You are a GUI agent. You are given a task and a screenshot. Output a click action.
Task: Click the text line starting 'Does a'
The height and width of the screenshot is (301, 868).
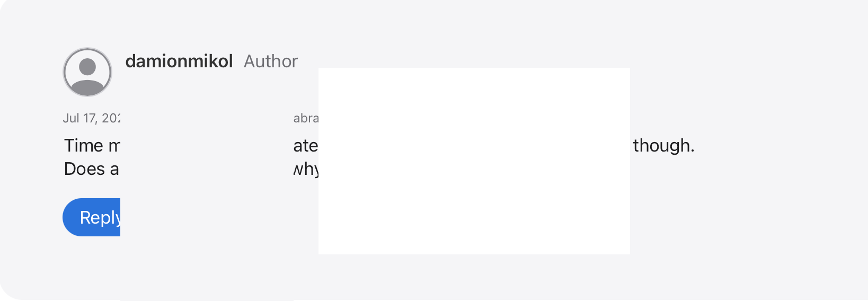click(91, 169)
